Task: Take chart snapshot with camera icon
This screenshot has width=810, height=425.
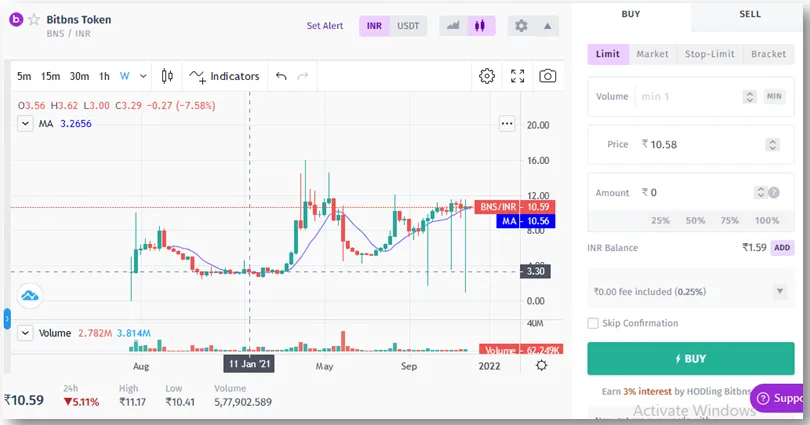Action: [548, 76]
